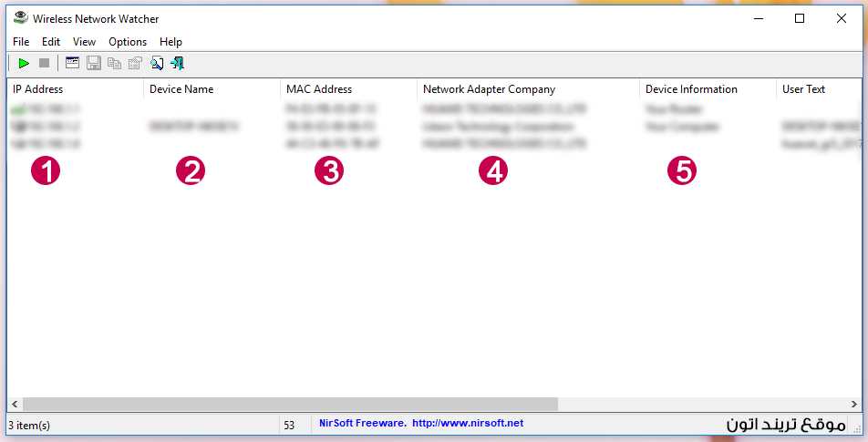Sort by the MAC Address column header
This screenshot has width=868, height=442.
pos(348,89)
